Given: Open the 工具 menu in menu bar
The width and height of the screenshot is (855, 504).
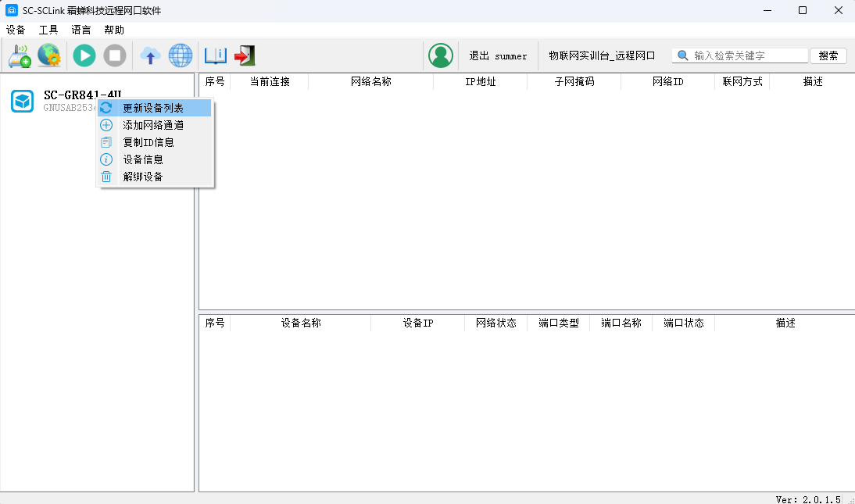Looking at the screenshot, I should point(48,30).
